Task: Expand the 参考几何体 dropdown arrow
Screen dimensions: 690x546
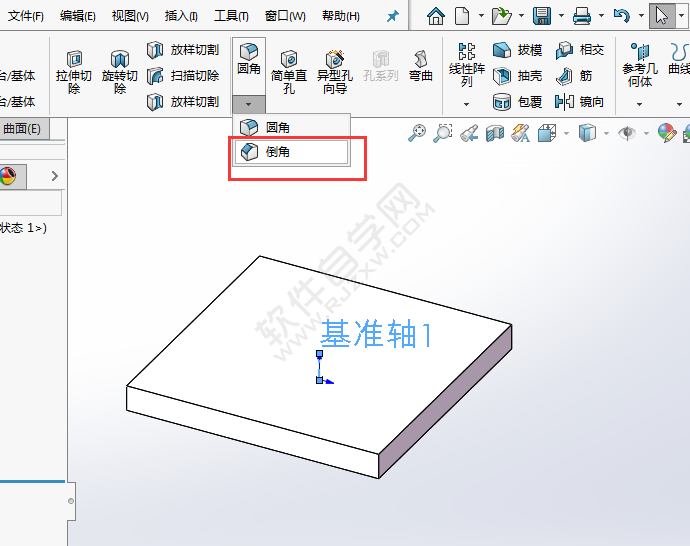Action: tap(639, 104)
